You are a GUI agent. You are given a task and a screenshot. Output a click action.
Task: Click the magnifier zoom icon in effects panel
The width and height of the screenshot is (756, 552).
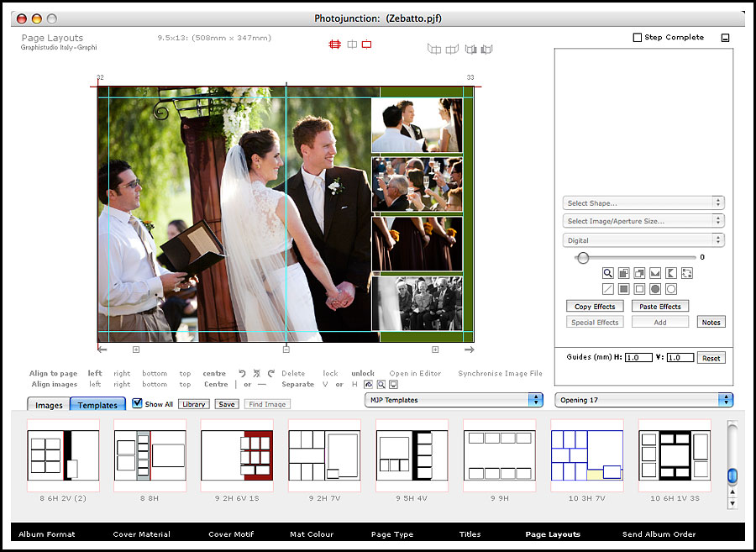point(608,273)
